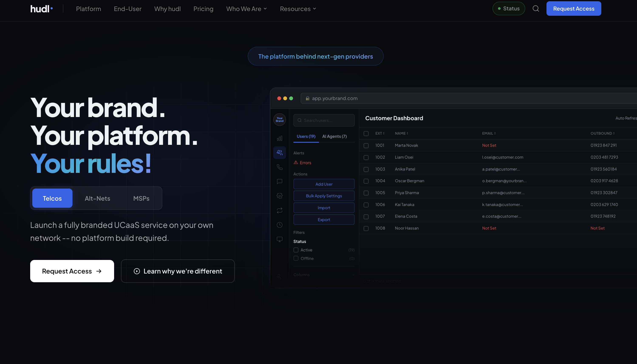Click the Search users input field
Viewport: 637px width, 364px height.
point(324,120)
